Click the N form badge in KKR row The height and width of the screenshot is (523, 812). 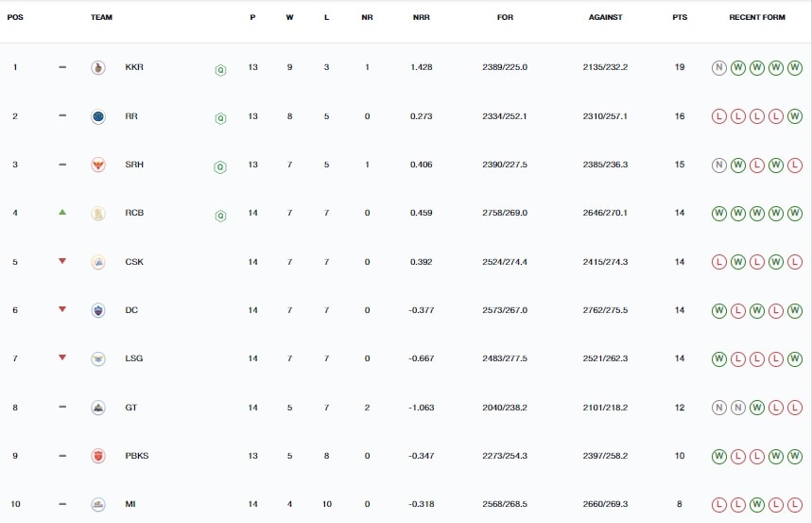pos(718,68)
